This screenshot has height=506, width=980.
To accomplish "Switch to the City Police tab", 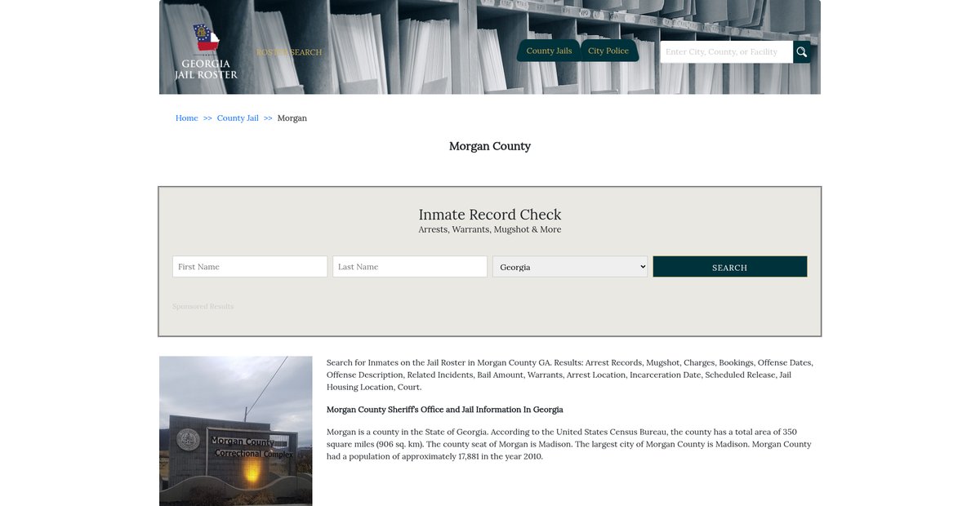I will point(608,51).
